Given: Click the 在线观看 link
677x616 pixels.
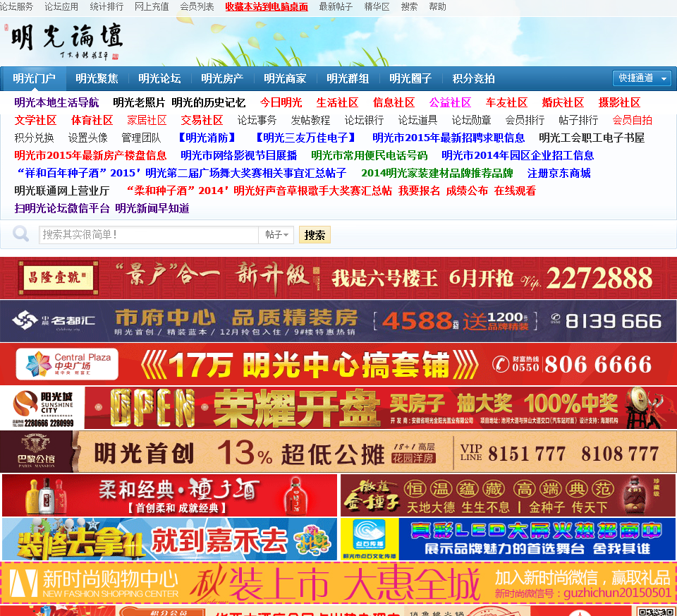Looking at the screenshot, I should click(x=515, y=191).
